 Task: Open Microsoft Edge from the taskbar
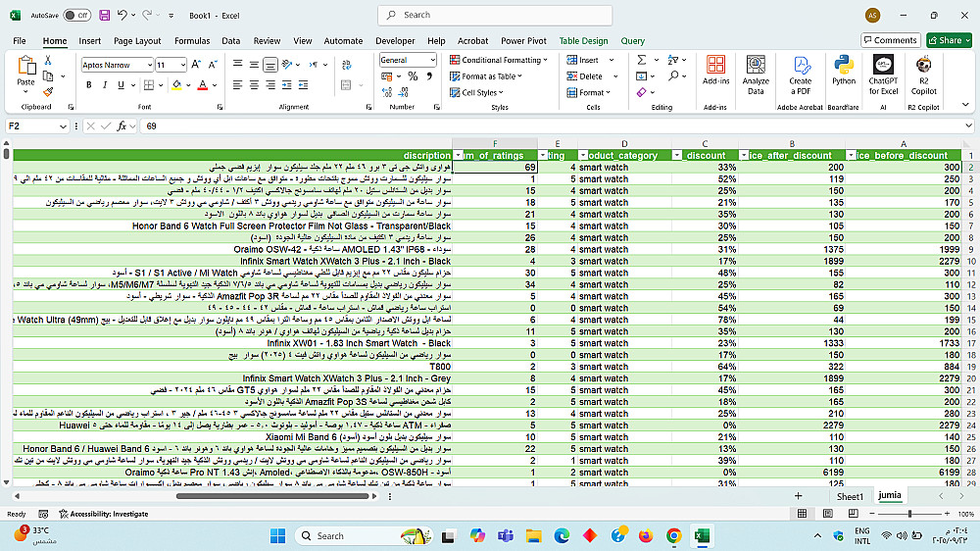(562, 536)
